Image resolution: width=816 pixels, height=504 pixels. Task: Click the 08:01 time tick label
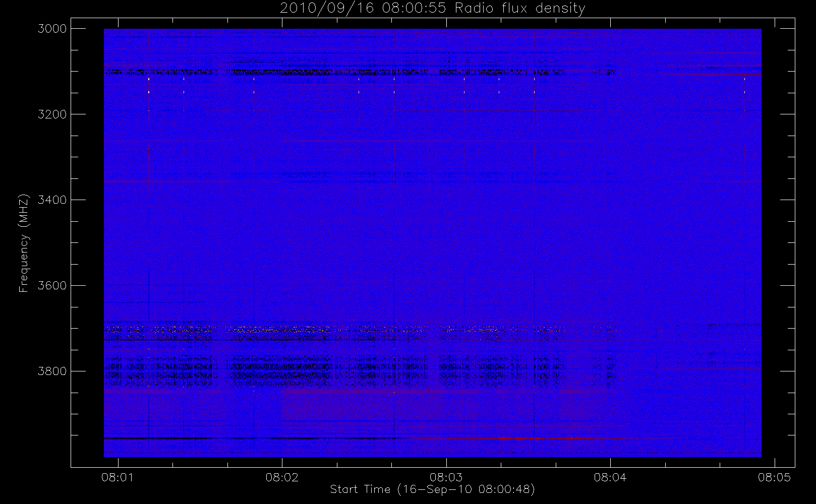118,477
